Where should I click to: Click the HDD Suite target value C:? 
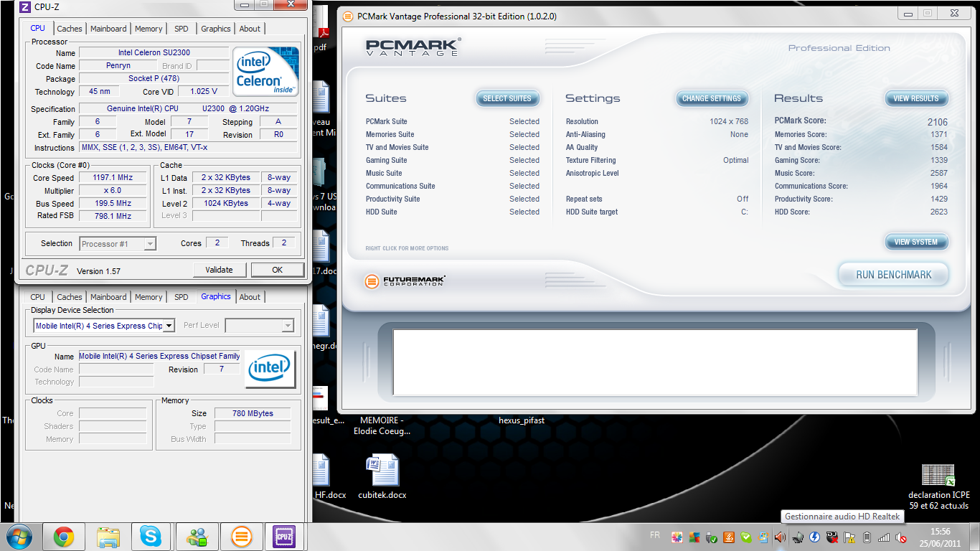(744, 212)
